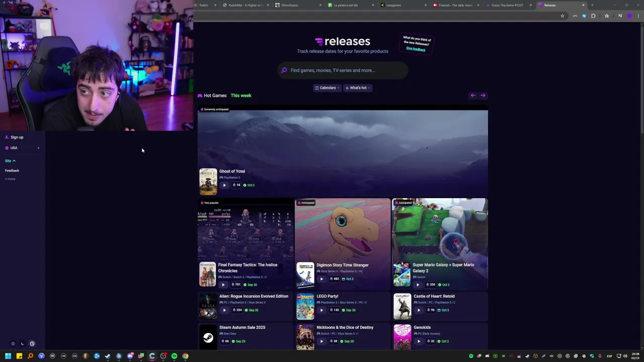
Task: Open the Chrome profile avatar
Action: tap(629, 16)
